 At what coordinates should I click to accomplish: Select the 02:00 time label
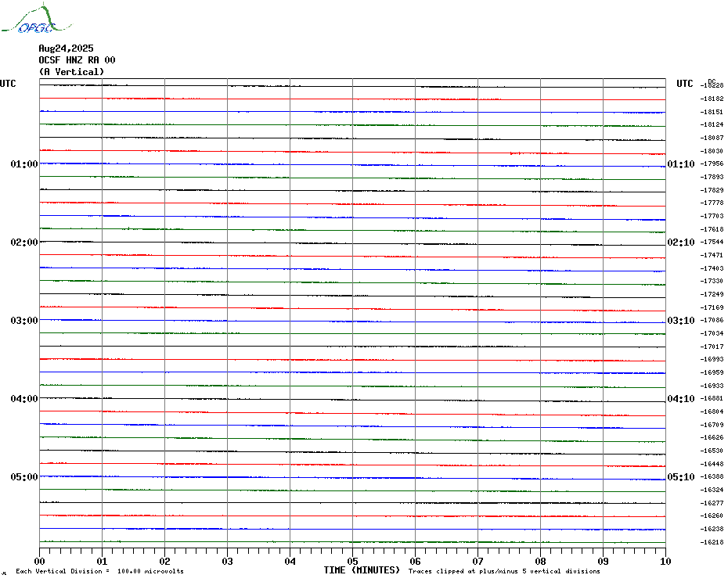click(24, 242)
